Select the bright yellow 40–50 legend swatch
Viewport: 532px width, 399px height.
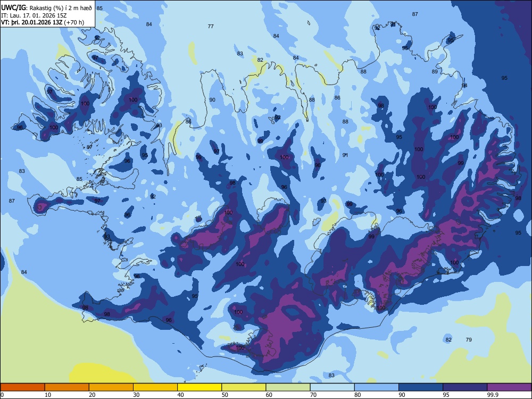pyautogui.click(x=199, y=387)
